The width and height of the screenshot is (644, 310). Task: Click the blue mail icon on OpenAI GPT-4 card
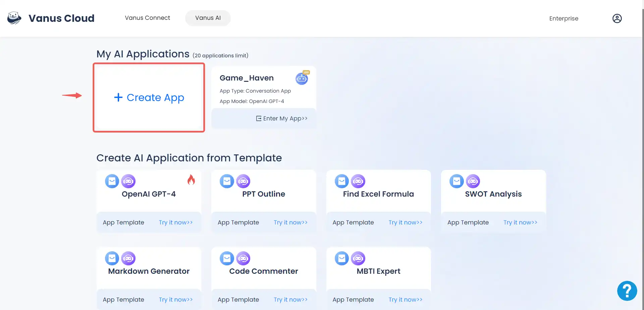point(112,181)
